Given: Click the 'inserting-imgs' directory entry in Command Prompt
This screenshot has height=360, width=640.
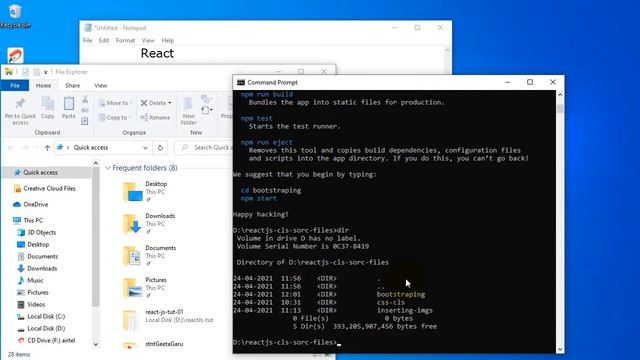Looking at the screenshot, I should [x=404, y=310].
